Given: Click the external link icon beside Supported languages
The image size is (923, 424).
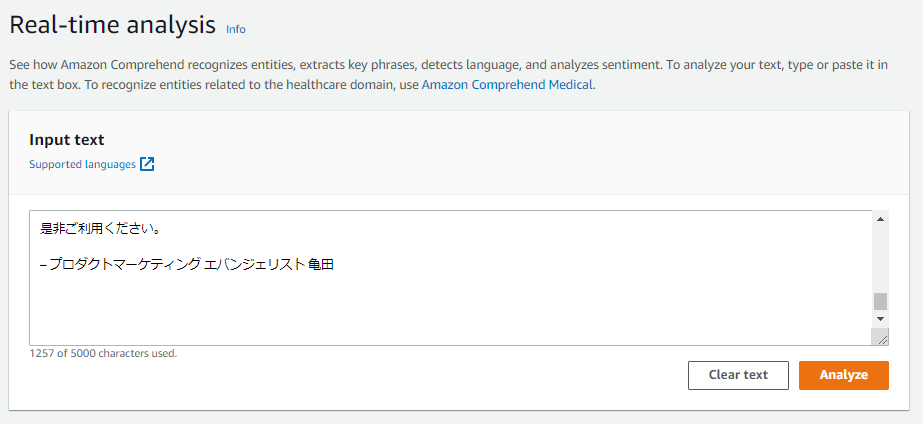Looking at the screenshot, I should 147,164.
